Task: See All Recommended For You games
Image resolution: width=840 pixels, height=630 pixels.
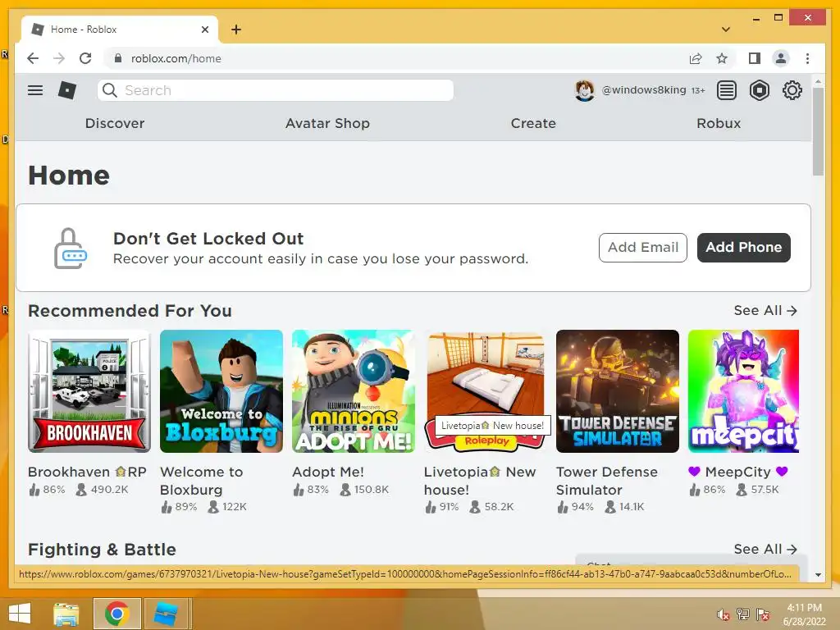Action: pos(765,311)
